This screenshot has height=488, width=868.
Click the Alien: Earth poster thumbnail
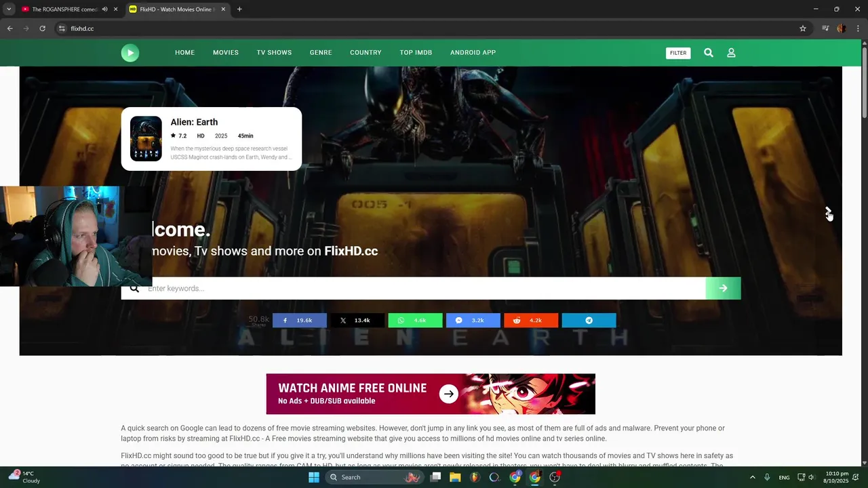[x=146, y=138]
